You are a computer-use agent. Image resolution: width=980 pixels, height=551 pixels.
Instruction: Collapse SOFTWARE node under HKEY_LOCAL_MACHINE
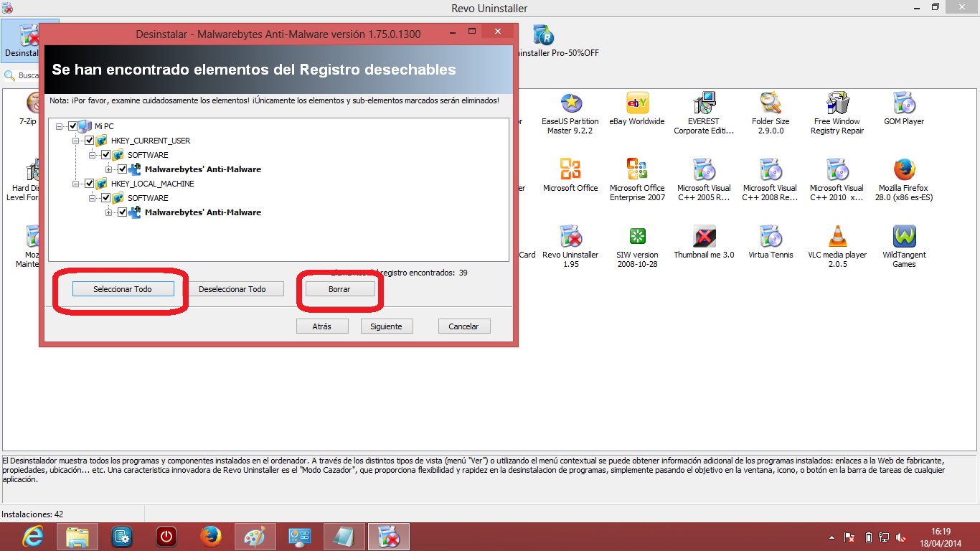(x=93, y=198)
